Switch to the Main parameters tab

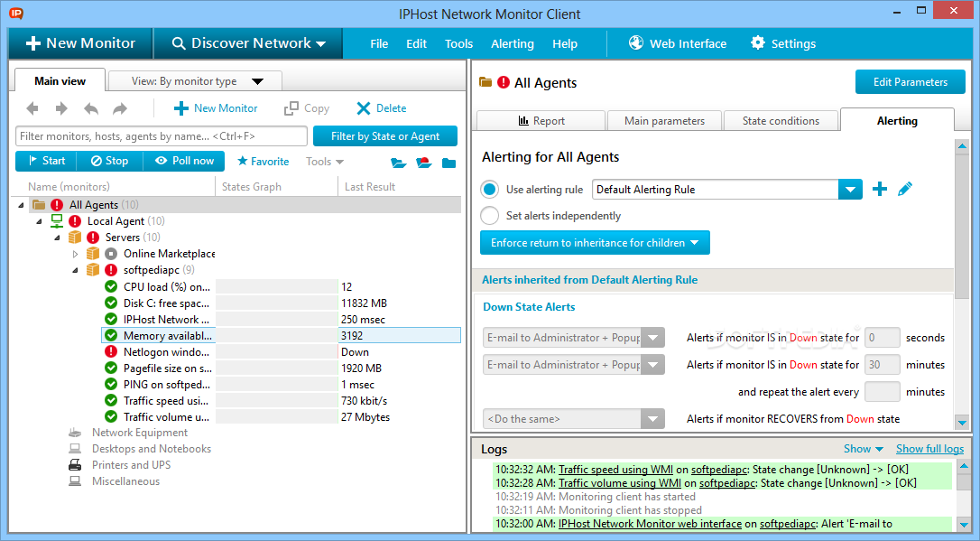tap(664, 121)
